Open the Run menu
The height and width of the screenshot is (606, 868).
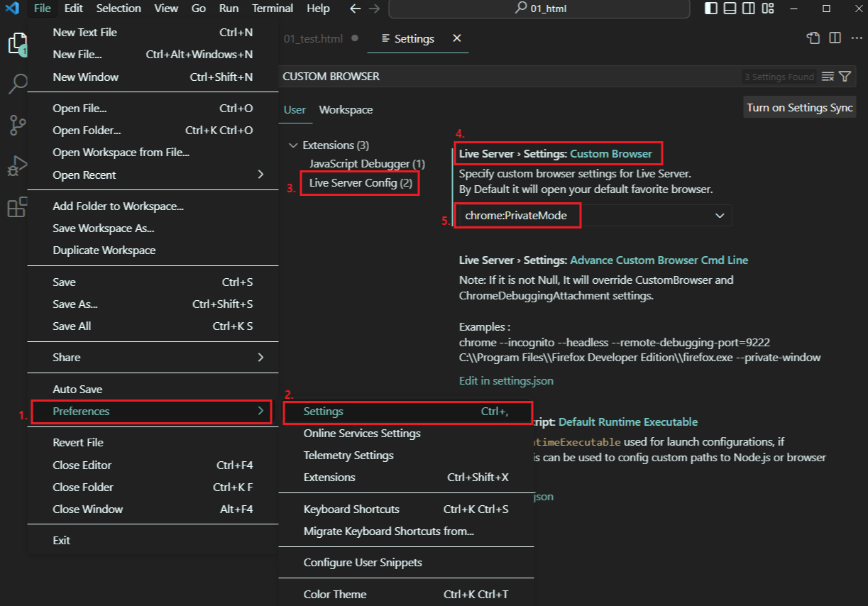(229, 9)
